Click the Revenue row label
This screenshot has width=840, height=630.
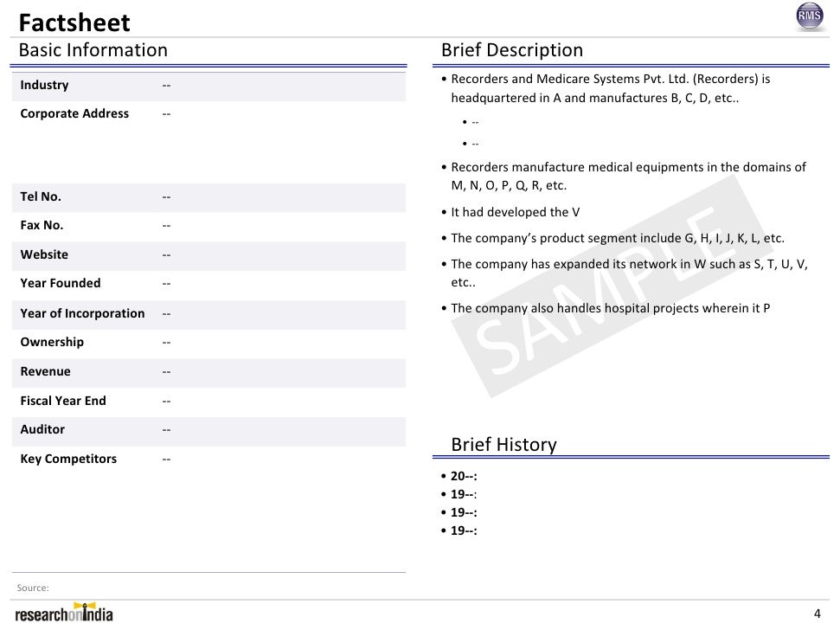[x=46, y=371]
